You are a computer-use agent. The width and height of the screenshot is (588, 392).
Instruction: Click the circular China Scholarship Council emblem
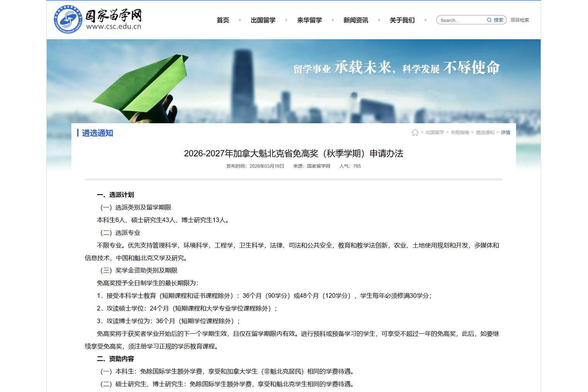(x=68, y=19)
